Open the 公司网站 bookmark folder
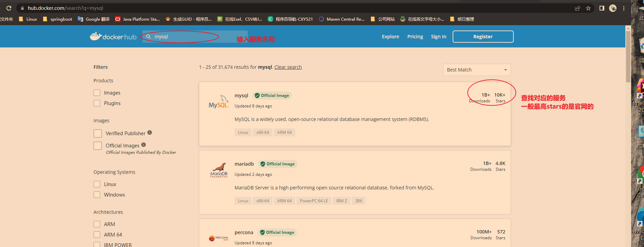644x247 pixels. click(382, 19)
